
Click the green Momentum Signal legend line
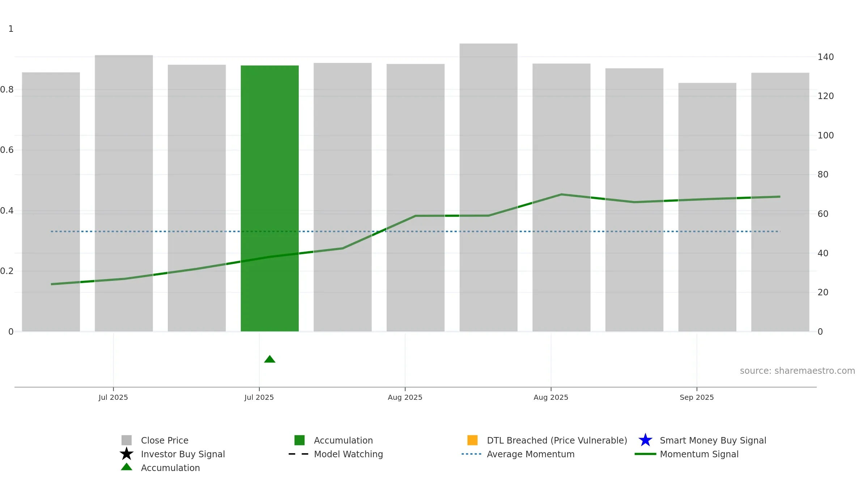(x=645, y=454)
